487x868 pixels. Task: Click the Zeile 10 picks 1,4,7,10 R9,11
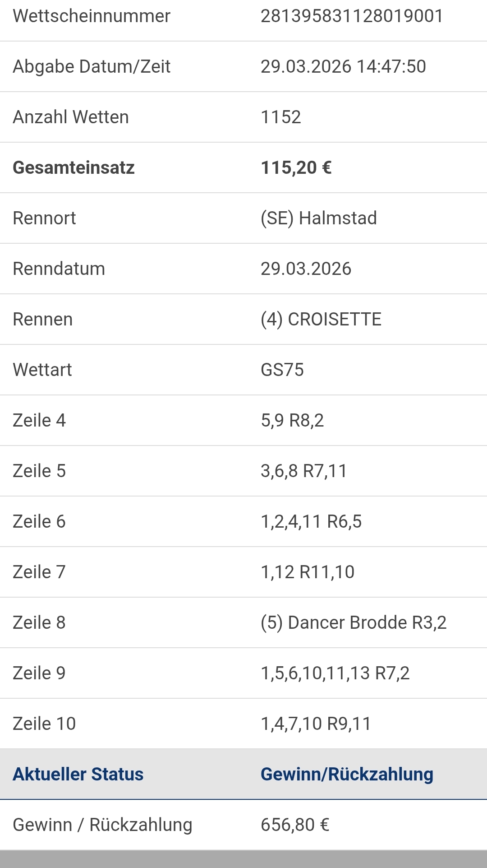tap(316, 724)
